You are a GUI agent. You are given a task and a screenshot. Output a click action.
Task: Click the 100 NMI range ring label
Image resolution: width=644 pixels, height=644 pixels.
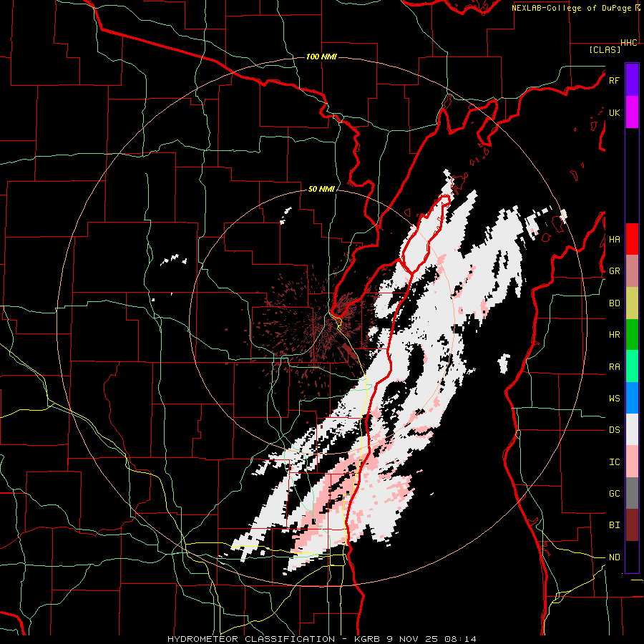[x=321, y=57]
